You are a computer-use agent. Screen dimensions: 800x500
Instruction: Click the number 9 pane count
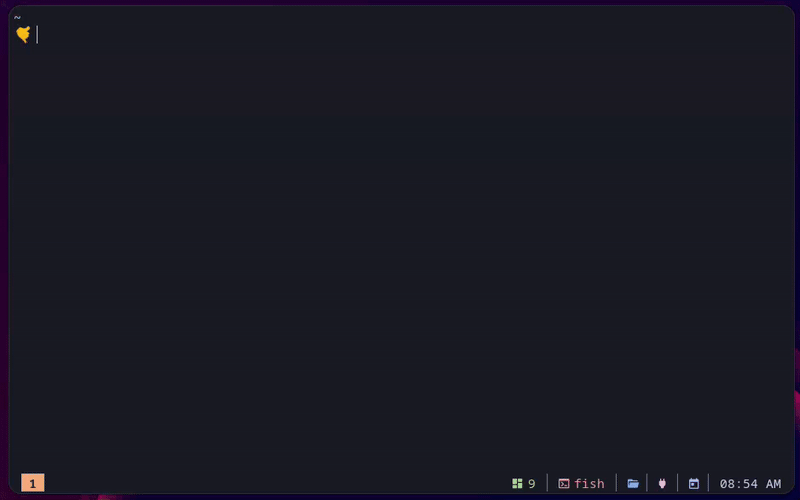(x=532, y=484)
